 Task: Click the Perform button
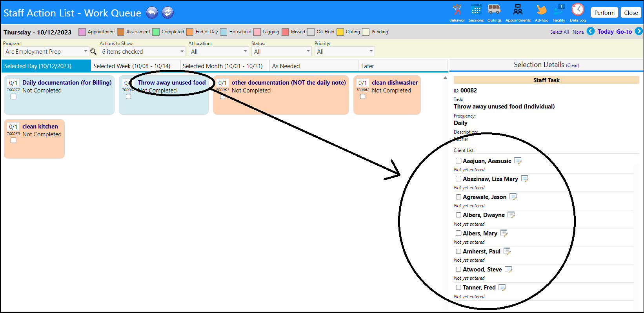coord(604,13)
